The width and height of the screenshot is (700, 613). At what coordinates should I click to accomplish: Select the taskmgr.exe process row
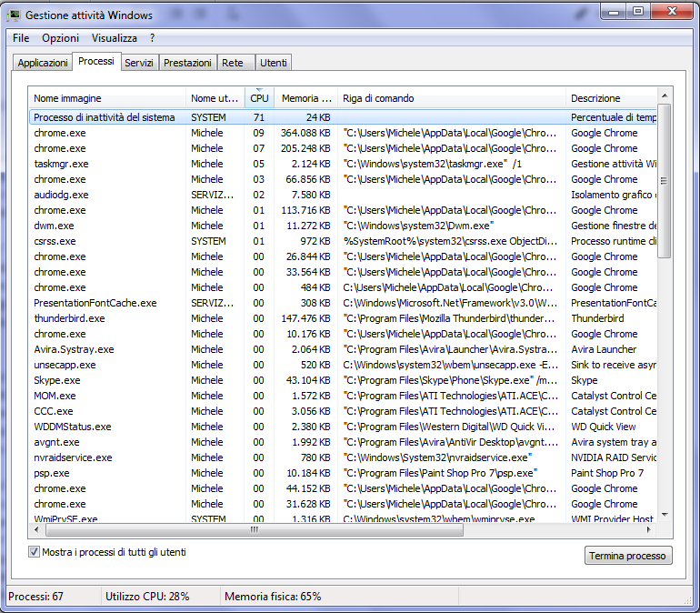343,164
